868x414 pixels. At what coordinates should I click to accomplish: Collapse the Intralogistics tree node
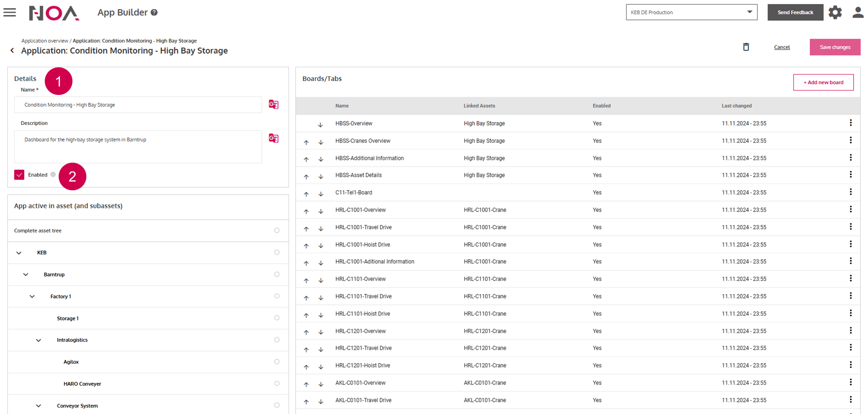38,340
